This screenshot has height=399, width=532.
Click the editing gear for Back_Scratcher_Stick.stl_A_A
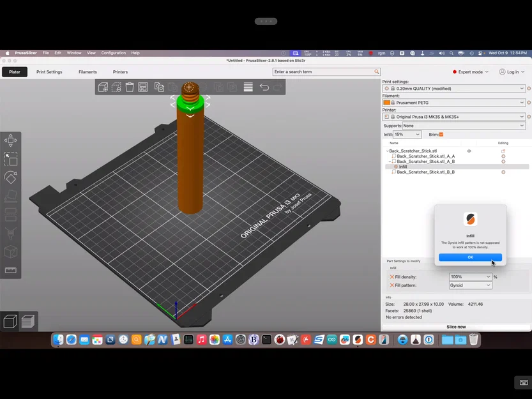click(503, 156)
